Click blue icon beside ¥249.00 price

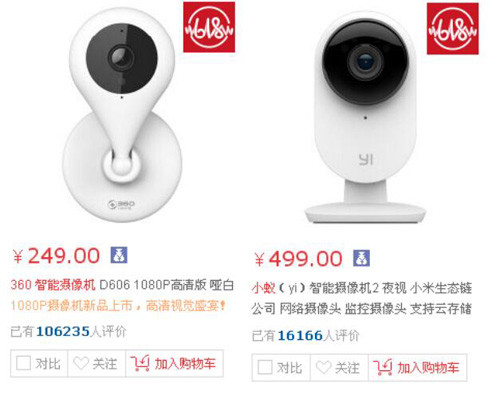(119, 255)
